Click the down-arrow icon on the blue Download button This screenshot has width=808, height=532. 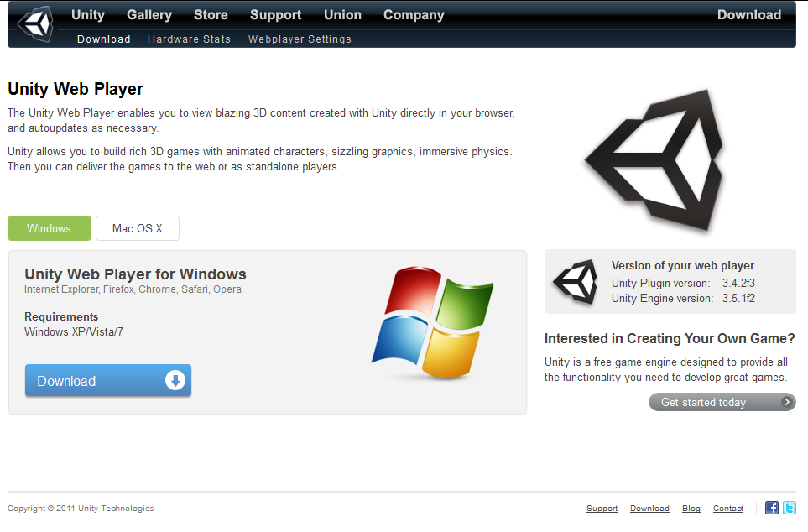(175, 380)
